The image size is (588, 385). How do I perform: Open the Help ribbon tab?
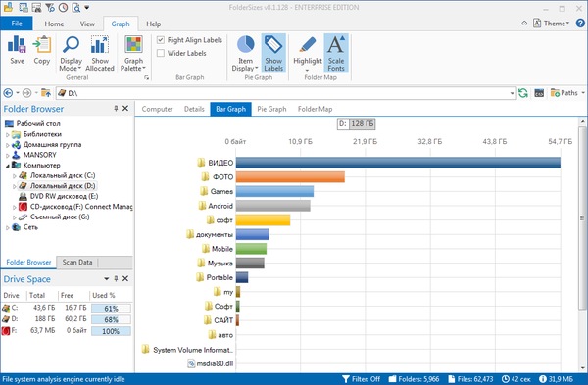click(x=154, y=24)
